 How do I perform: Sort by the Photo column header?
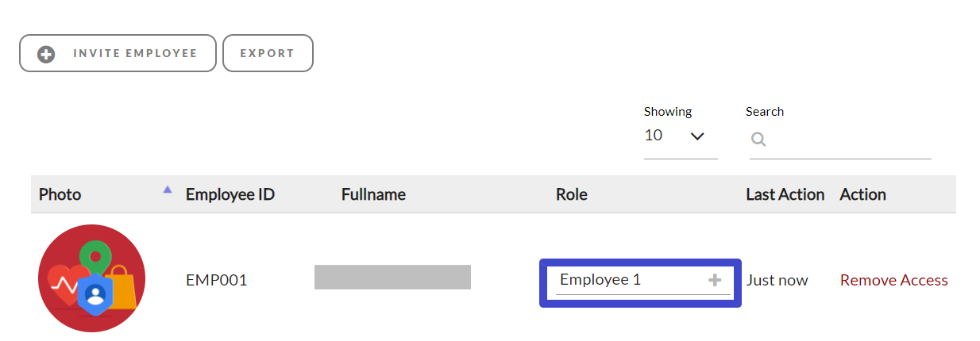(60, 194)
